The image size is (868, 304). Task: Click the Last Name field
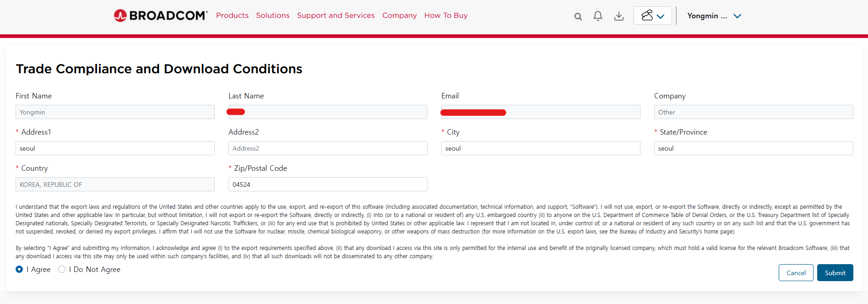click(x=328, y=112)
